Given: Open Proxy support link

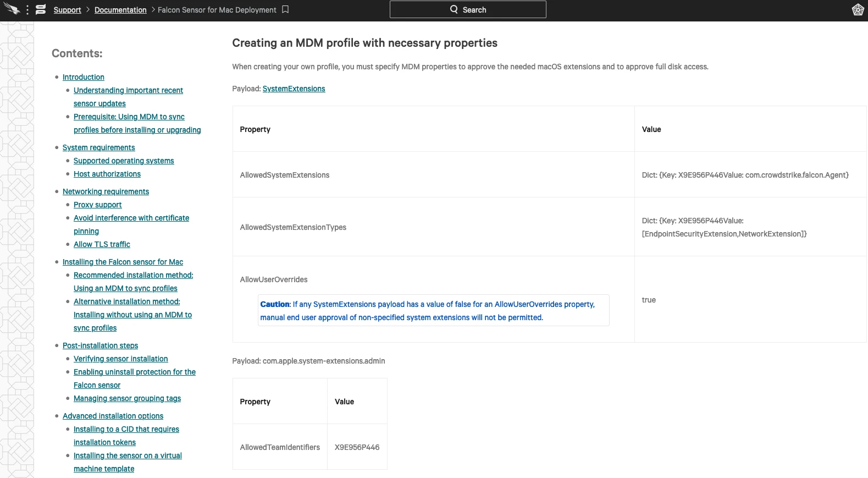Looking at the screenshot, I should (x=98, y=205).
